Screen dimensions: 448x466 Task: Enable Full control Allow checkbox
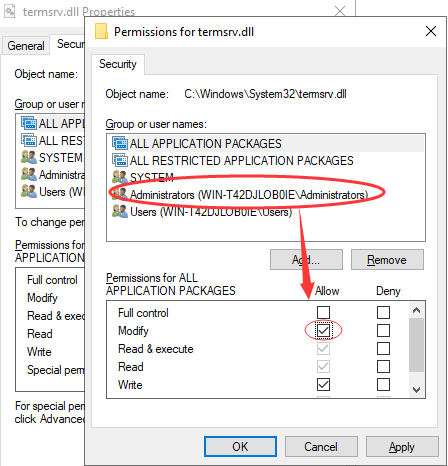tap(323, 313)
